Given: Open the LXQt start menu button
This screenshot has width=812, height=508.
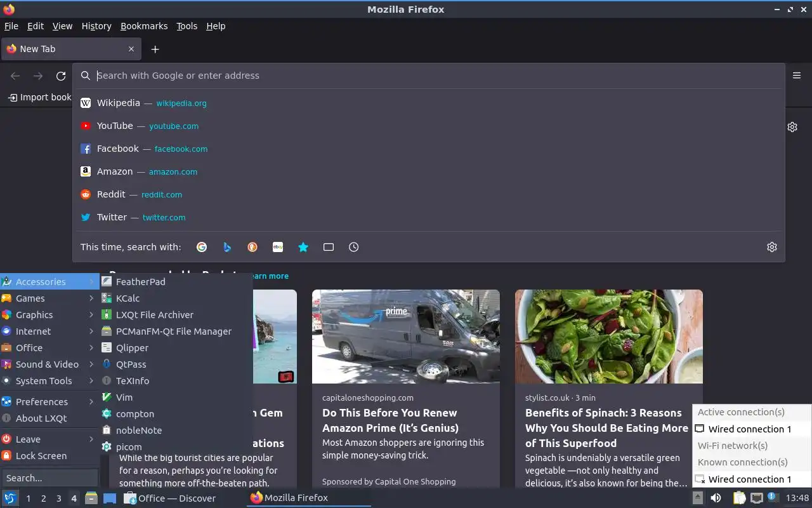Looking at the screenshot, I should [10, 498].
